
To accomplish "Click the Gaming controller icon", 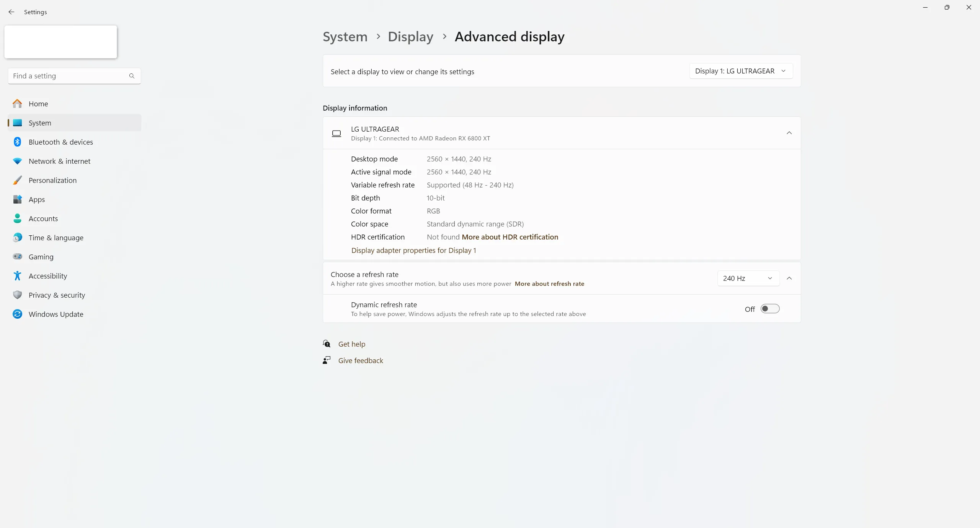I will coord(17,256).
